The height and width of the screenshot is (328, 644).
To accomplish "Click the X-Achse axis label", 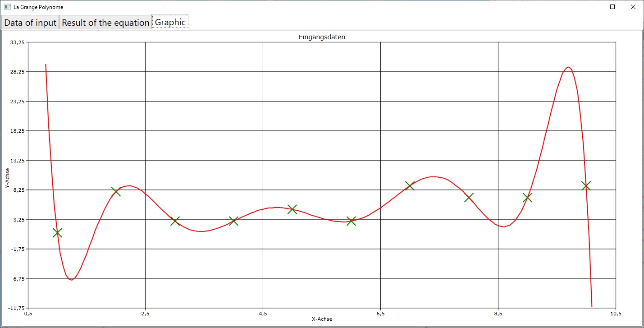I will click(322, 319).
